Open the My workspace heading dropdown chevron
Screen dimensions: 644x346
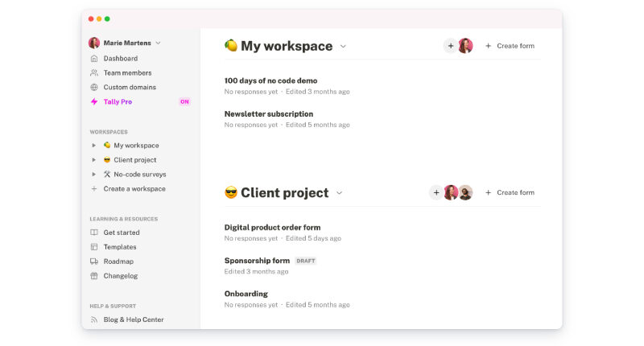343,47
